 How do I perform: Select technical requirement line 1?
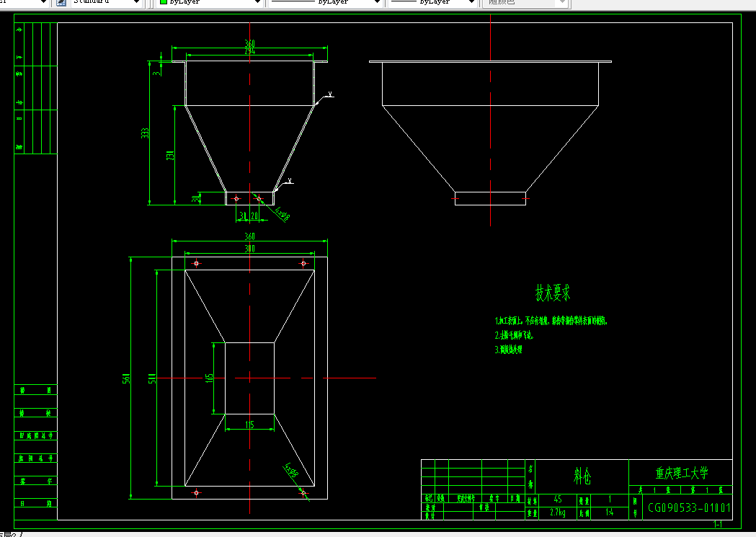pos(551,321)
